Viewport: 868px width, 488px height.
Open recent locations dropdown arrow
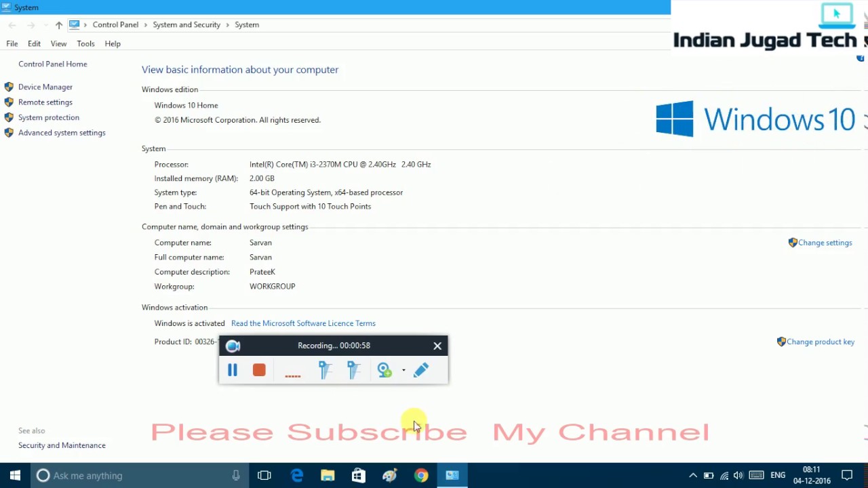point(45,25)
